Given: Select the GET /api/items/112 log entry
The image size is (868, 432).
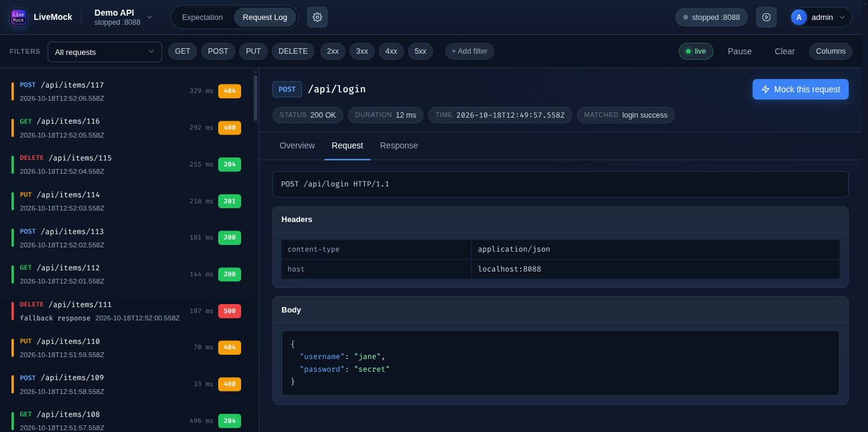Looking at the screenshot, I should 127,275.
